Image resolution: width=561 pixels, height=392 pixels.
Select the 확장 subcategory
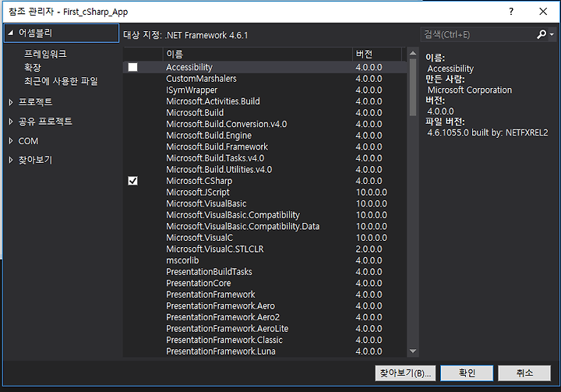(x=33, y=68)
